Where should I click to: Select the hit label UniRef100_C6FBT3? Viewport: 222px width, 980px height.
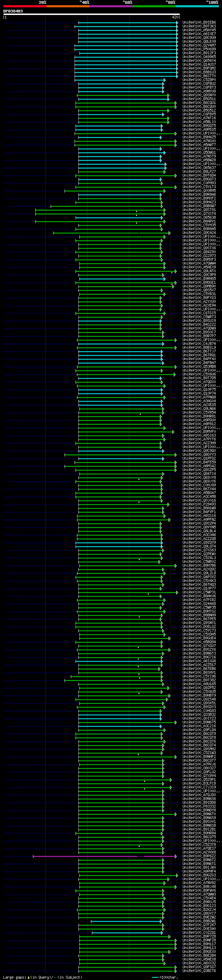199,88
